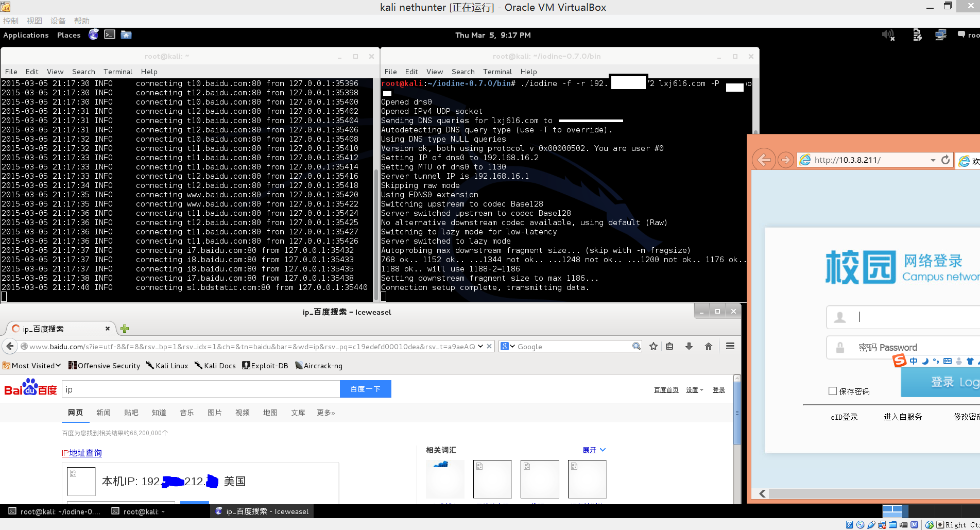Open the Baidu 更多» tab
980x530 pixels.
tap(326, 413)
